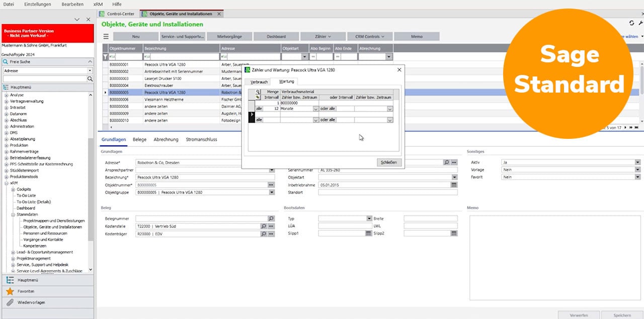
Task: Open the Ansprechpartner dropdown
Action: click(x=272, y=170)
